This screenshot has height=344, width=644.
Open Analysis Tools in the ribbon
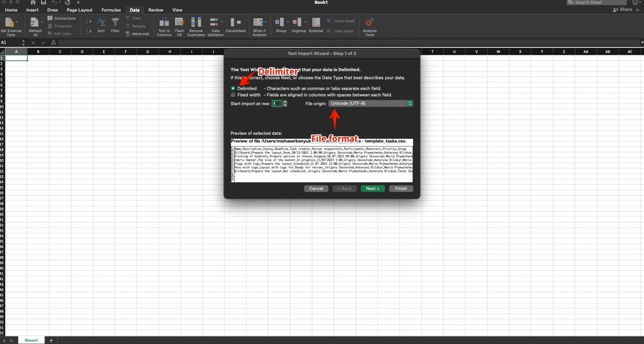pyautogui.click(x=369, y=23)
